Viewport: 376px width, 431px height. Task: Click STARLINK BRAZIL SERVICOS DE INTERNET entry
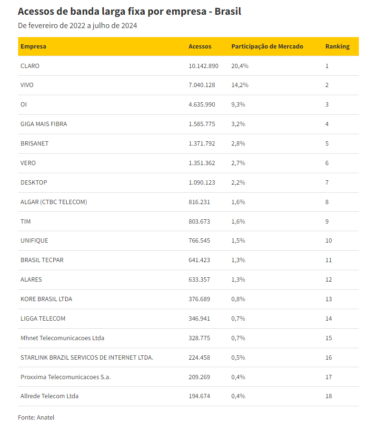click(x=87, y=357)
